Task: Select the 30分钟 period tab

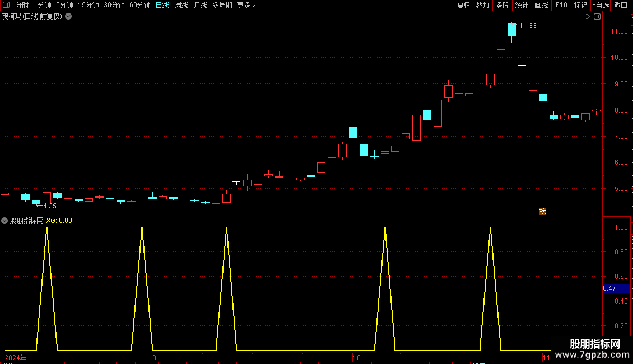Action: [114, 5]
